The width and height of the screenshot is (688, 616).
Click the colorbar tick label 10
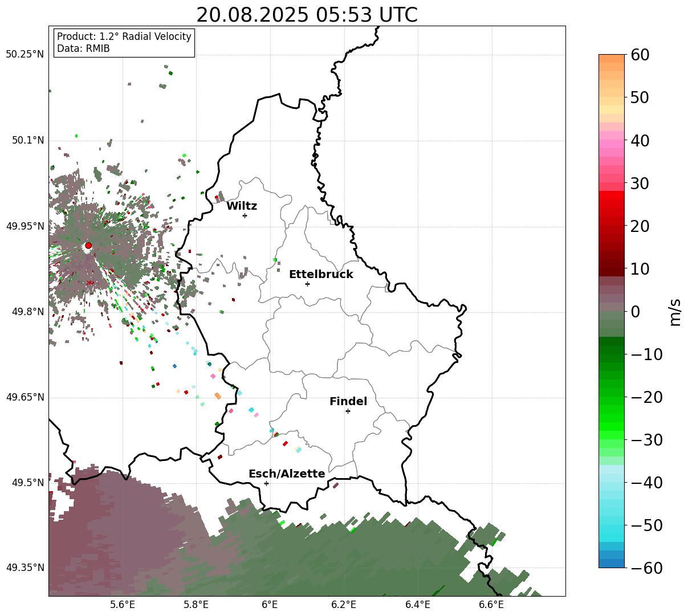coord(640,269)
